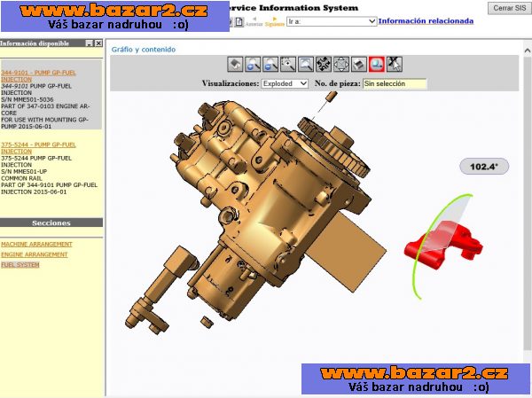Click the 'No. de pieza' input field

(395, 83)
